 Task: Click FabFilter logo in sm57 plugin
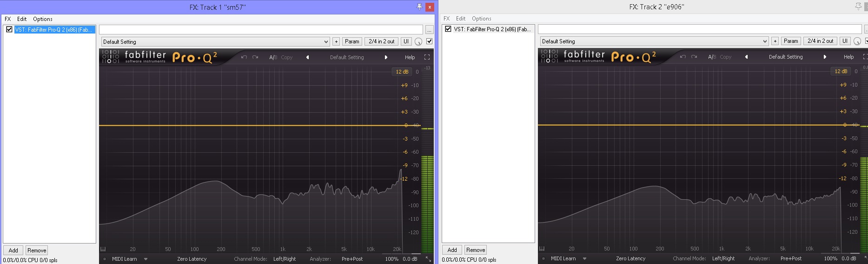[x=134, y=57]
